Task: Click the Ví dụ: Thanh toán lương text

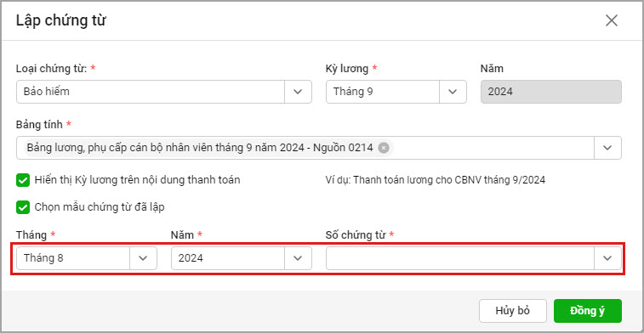Action: (435, 180)
